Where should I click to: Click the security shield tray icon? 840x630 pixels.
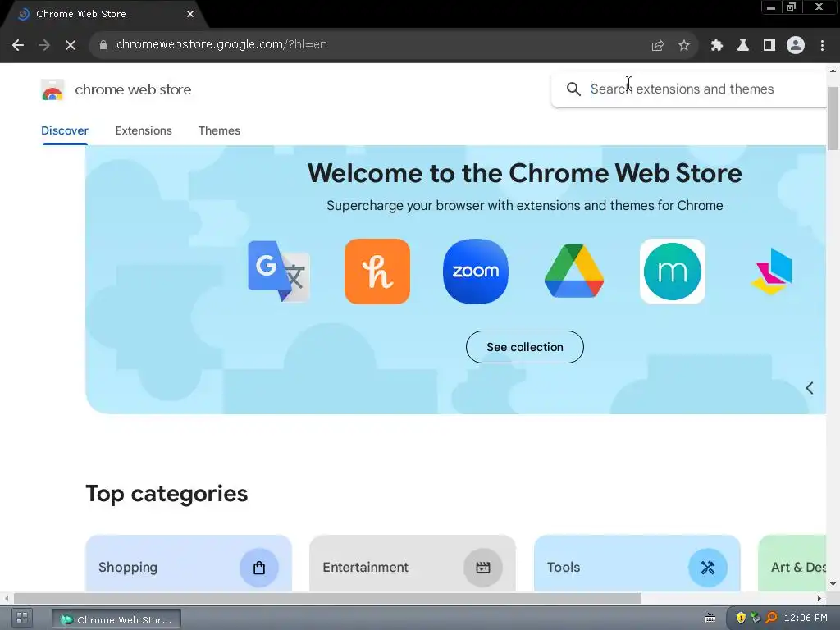tap(741, 618)
